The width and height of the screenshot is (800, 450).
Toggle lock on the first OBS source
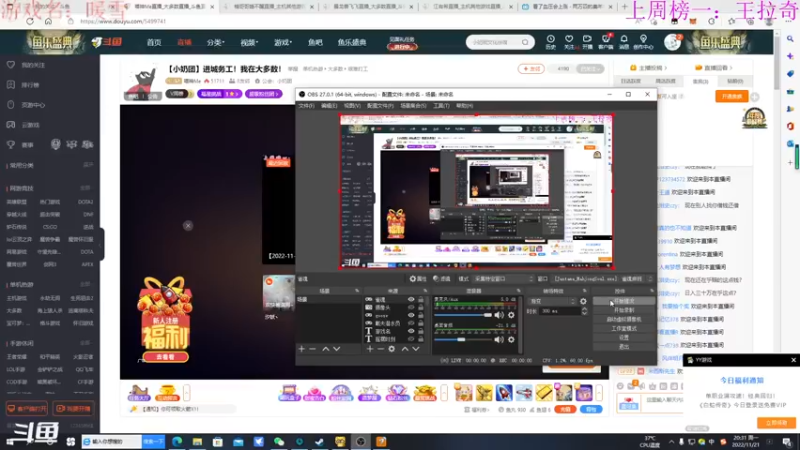(x=421, y=299)
